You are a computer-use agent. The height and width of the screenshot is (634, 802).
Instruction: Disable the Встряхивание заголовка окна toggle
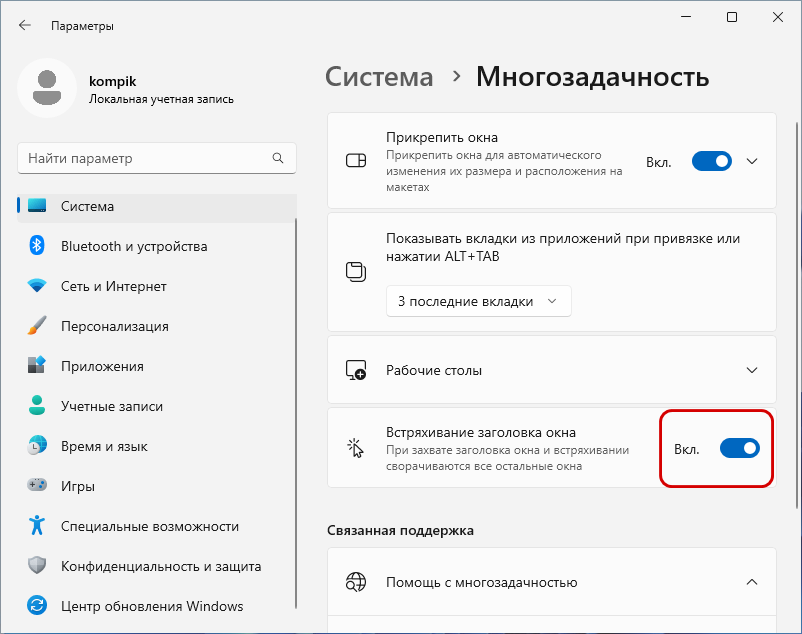click(x=740, y=448)
